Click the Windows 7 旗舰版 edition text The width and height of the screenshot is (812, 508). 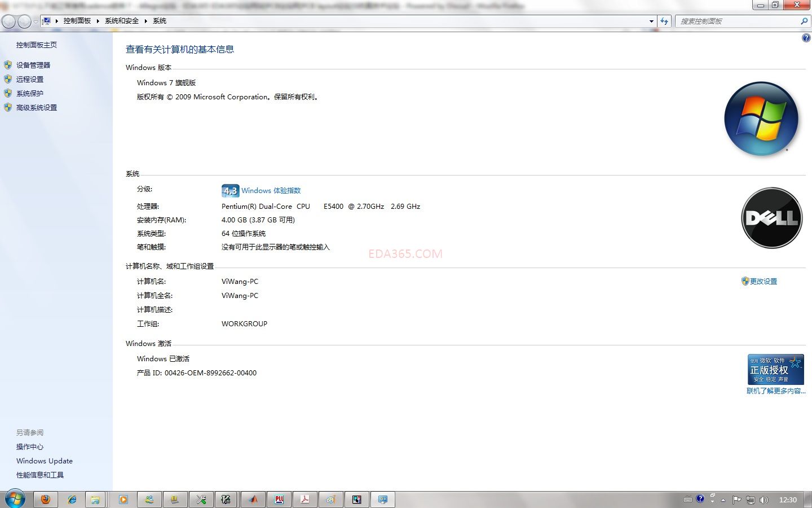(x=166, y=83)
